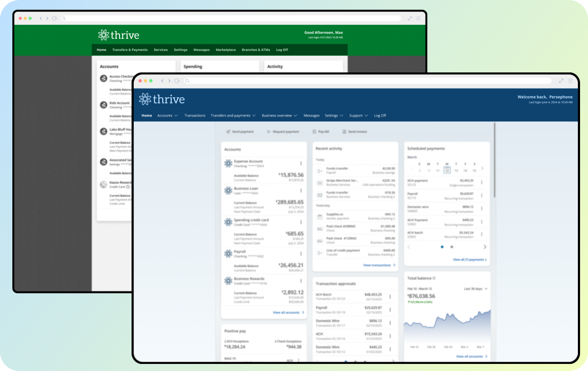Click the View all accounts link under Accounts
Screen dimensions: 588x371
pyautogui.click(x=289, y=312)
